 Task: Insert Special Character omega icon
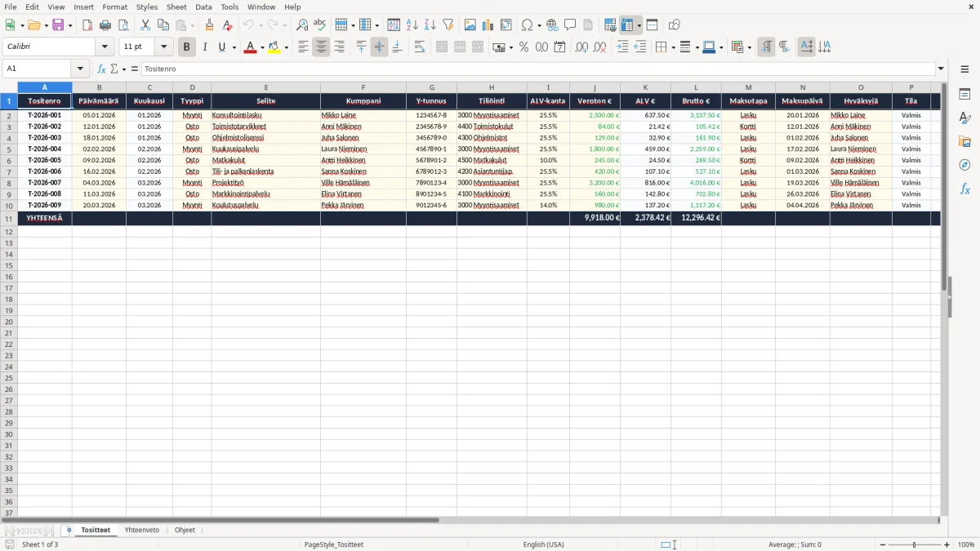click(527, 25)
